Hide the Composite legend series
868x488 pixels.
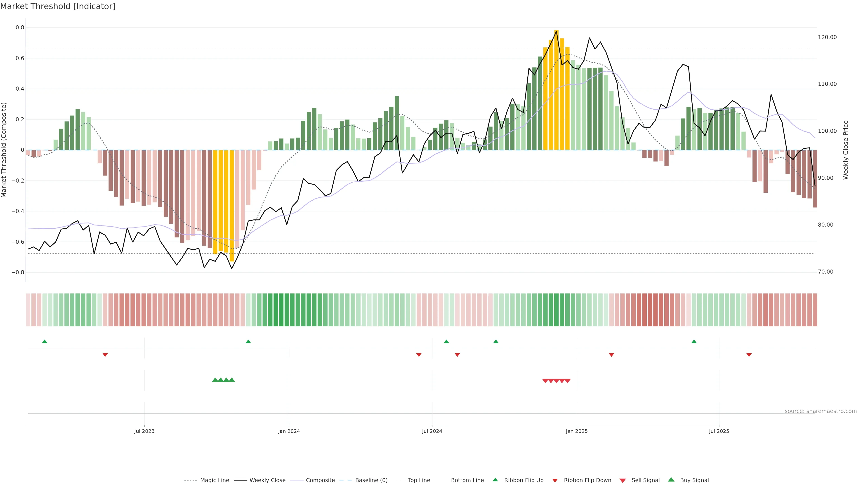tap(320, 480)
